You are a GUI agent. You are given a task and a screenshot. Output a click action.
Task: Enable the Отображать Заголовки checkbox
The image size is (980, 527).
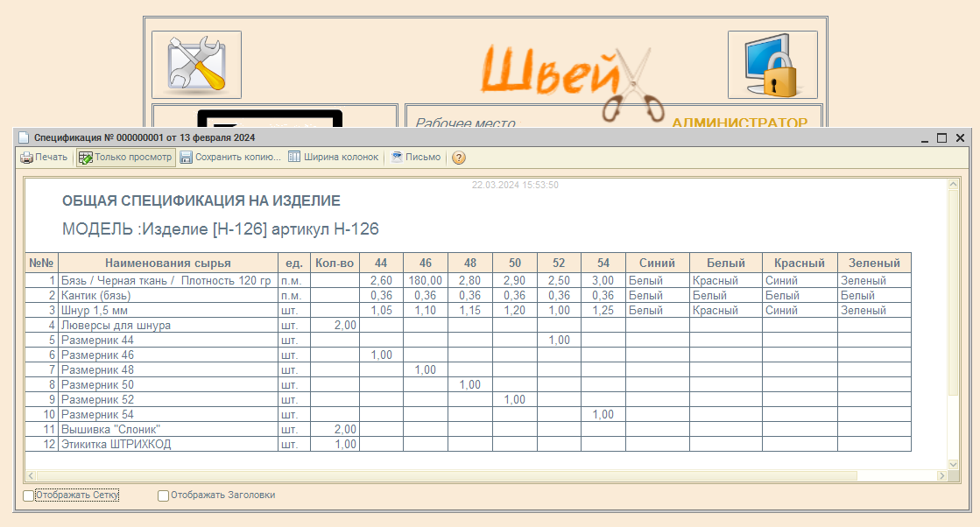click(163, 495)
